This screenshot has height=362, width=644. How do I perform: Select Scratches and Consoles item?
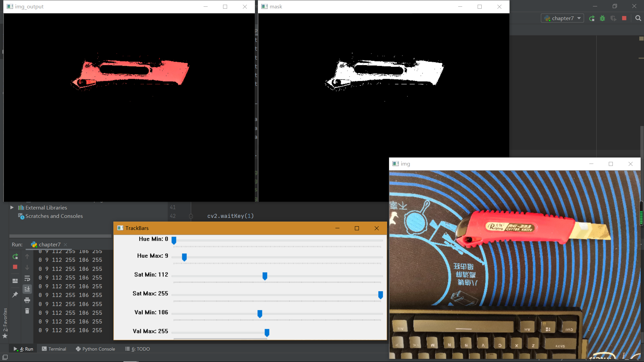[54, 216]
